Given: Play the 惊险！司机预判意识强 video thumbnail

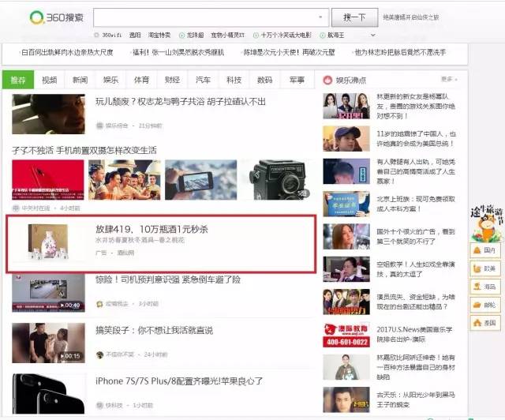Looking at the screenshot, I should click(47, 293).
